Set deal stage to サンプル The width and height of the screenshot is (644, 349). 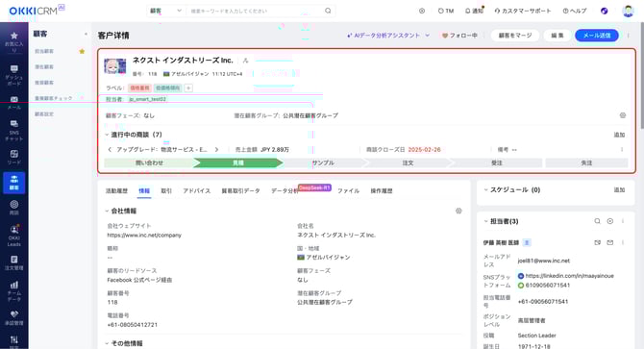coord(323,163)
